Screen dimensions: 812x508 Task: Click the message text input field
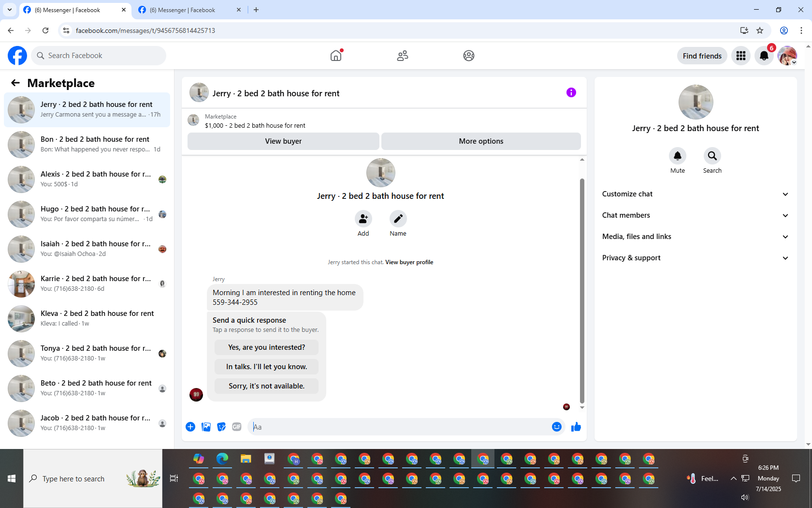pyautogui.click(x=400, y=427)
